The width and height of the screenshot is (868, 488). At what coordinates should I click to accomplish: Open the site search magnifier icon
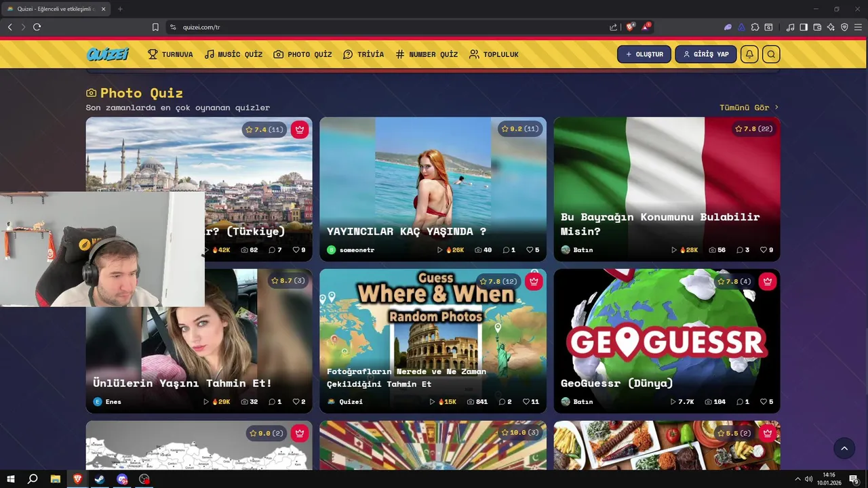(771, 54)
